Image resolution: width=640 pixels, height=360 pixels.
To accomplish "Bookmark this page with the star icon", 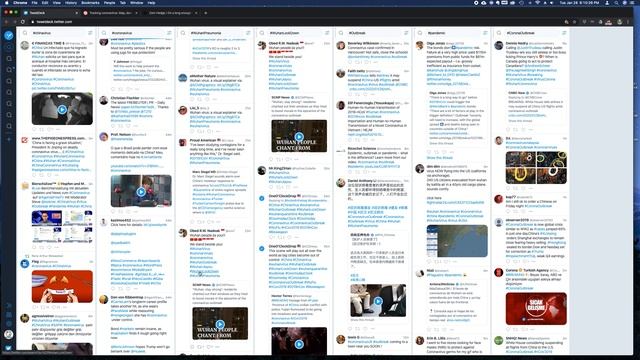I will point(575,22).
